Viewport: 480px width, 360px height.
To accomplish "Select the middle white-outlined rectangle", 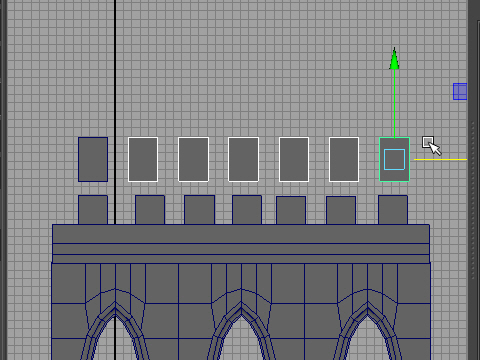I will (243, 159).
